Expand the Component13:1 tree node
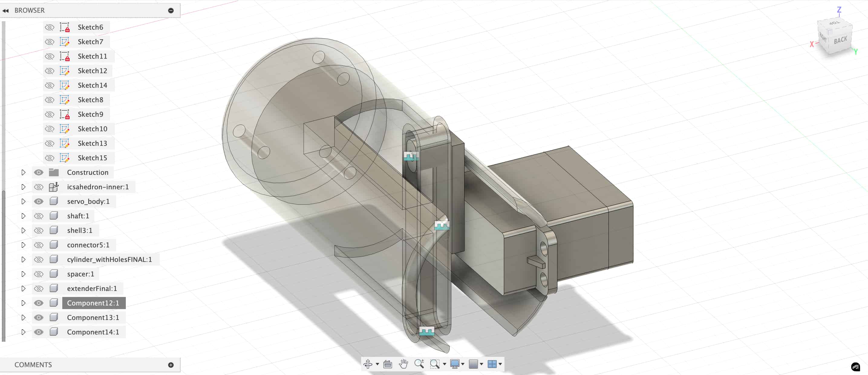Image resolution: width=868 pixels, height=375 pixels. tap(23, 317)
